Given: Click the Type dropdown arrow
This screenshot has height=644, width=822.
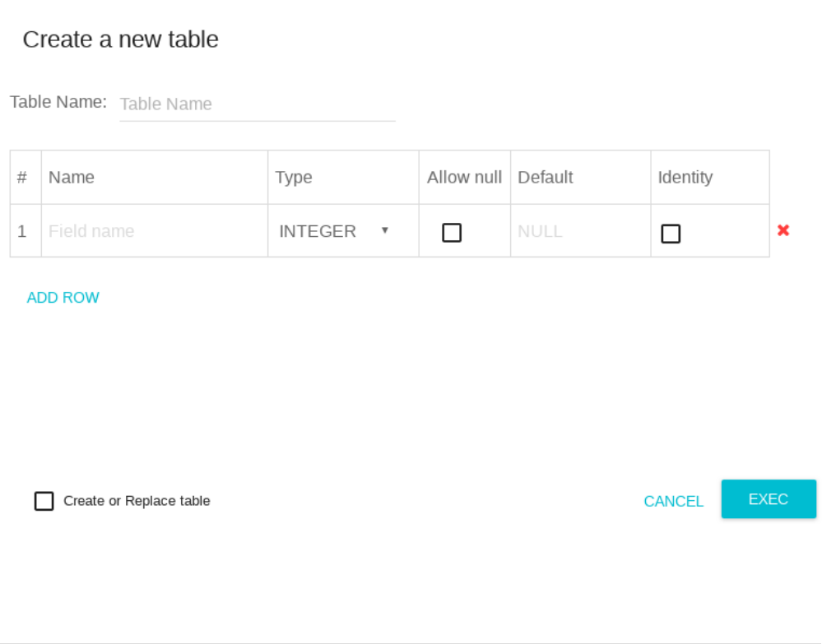Looking at the screenshot, I should pyautogui.click(x=384, y=231).
